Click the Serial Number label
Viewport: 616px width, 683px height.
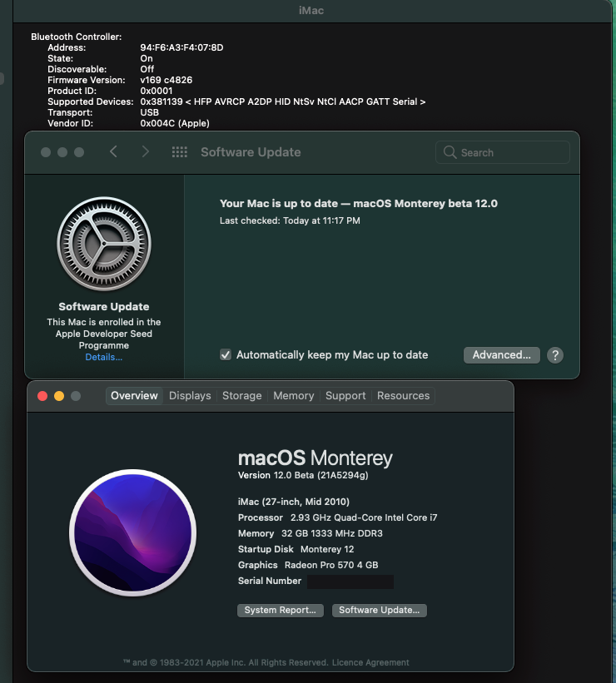coord(270,581)
